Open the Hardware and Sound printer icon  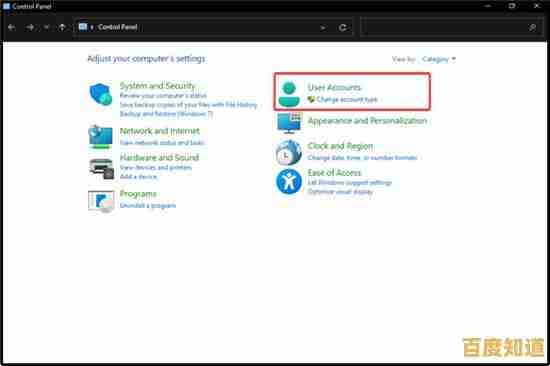(x=101, y=169)
